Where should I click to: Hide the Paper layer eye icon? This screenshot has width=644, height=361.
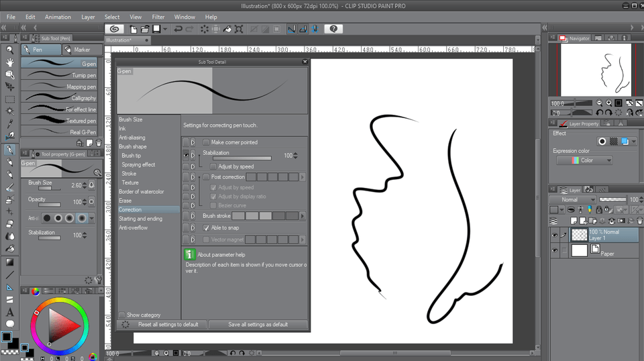point(555,250)
